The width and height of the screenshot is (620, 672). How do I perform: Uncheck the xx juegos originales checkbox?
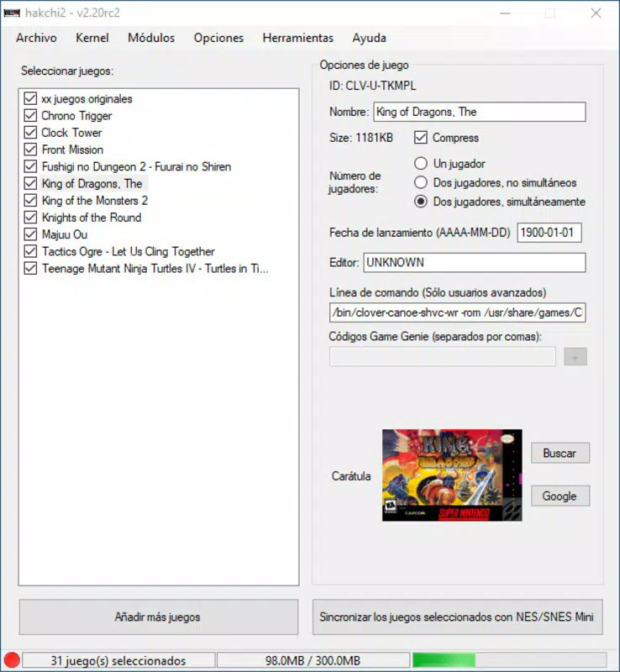pyautogui.click(x=30, y=98)
